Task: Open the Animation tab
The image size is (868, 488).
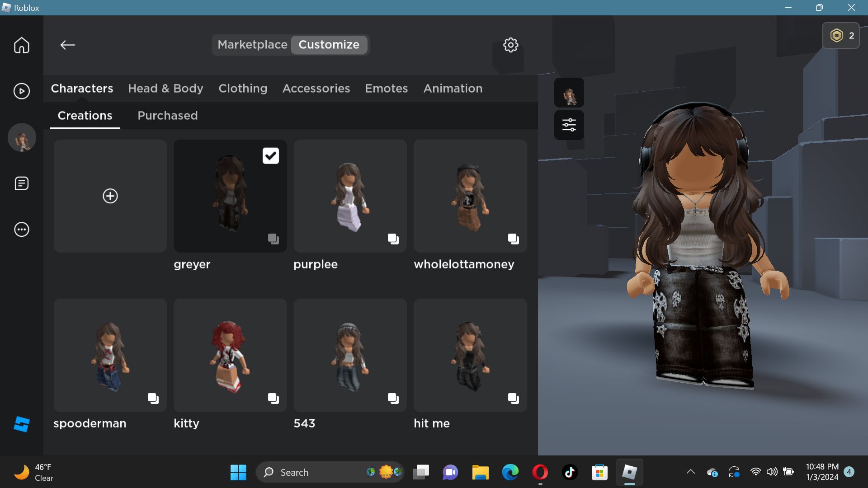Action: (x=453, y=88)
